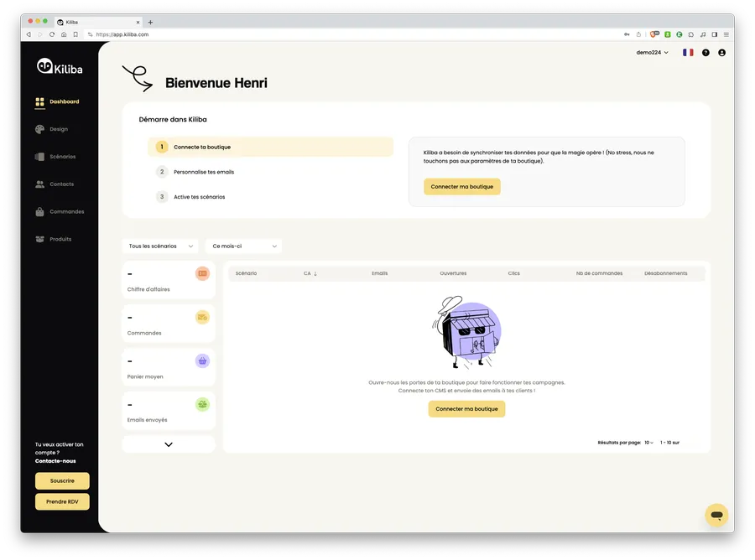Open Contacts via the people icon

(39, 184)
